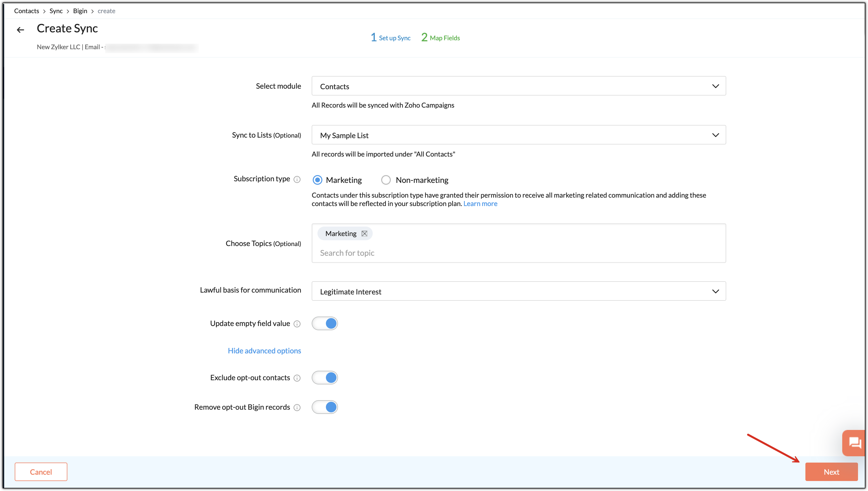This screenshot has width=868, height=491.
Task: Open the Select module Contacts dropdown
Action: pos(518,86)
